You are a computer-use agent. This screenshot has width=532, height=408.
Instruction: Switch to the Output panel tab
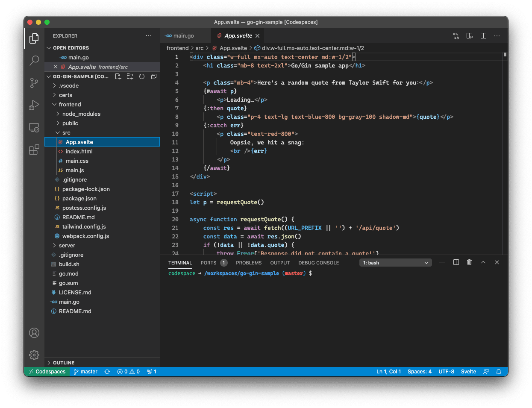(x=280, y=263)
